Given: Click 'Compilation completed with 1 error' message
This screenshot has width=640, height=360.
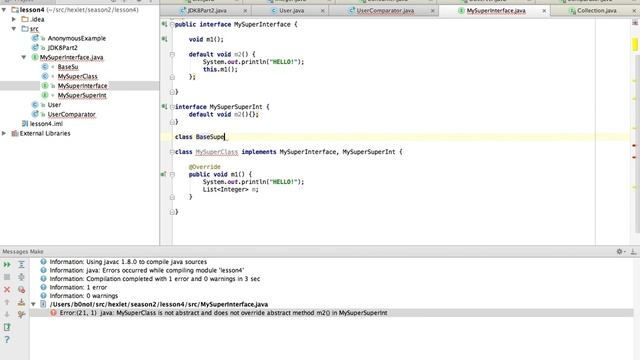Looking at the screenshot, I should (x=155, y=279).
